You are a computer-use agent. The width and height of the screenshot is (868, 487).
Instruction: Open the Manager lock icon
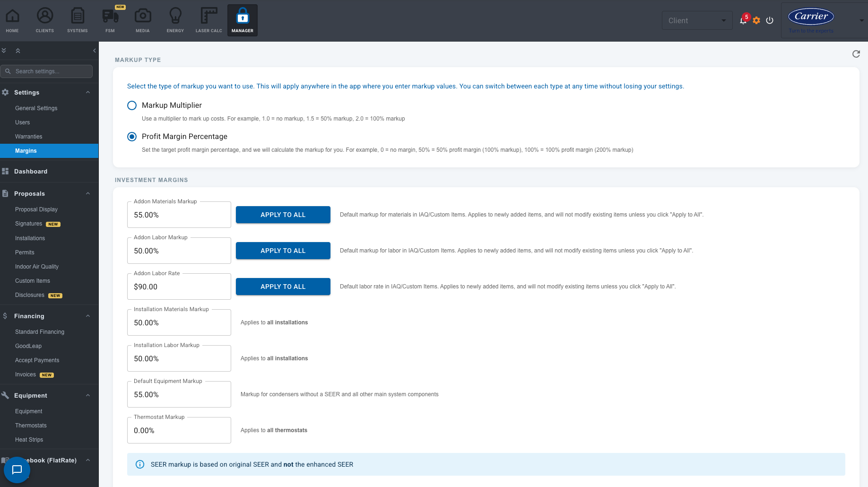[x=243, y=20]
